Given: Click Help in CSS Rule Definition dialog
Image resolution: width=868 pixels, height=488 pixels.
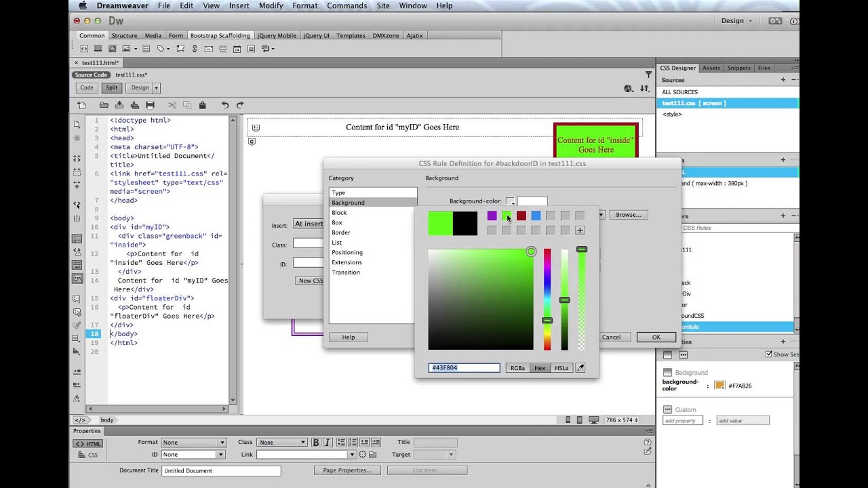Looking at the screenshot, I should click(348, 337).
